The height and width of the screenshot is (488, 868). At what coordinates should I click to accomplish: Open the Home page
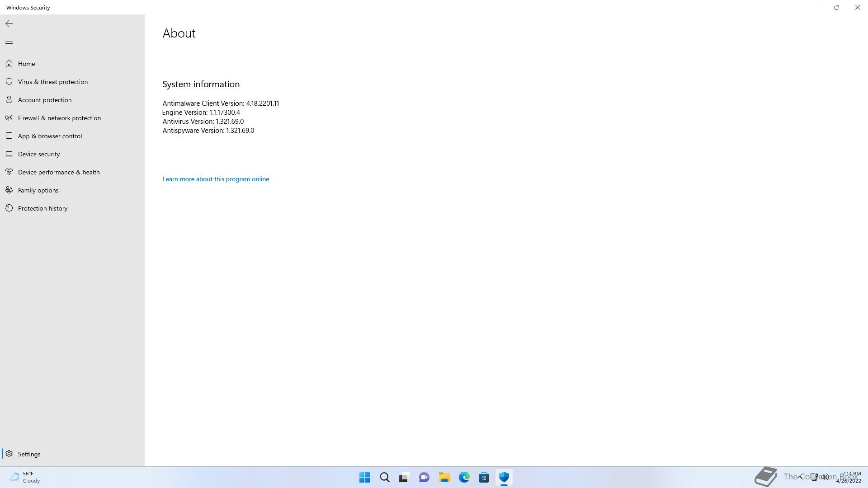point(72,64)
